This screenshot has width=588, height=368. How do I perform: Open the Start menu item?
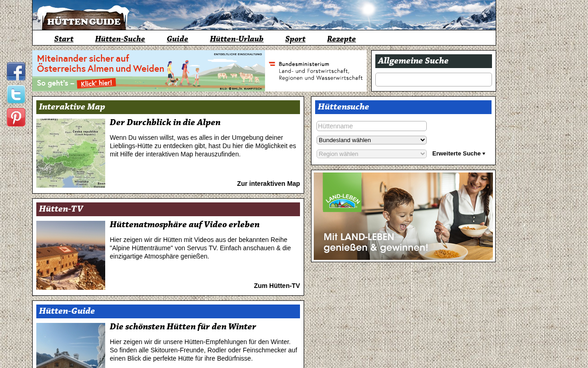point(64,39)
